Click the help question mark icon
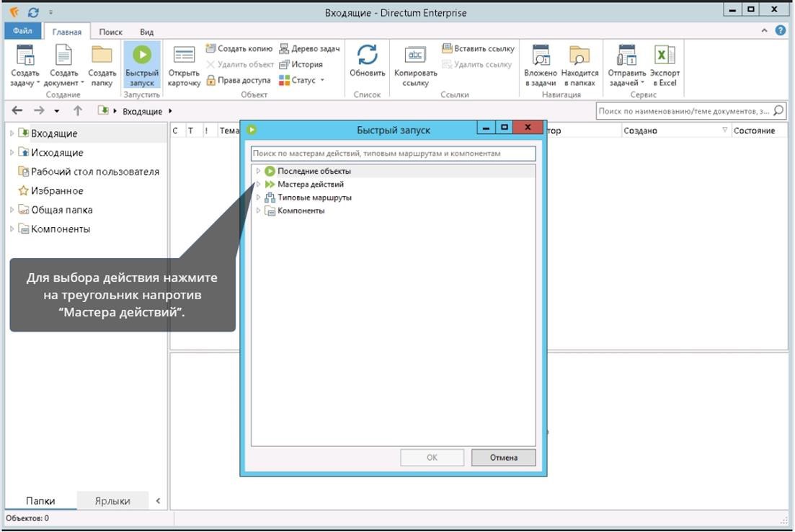795x532 pixels. [780, 31]
